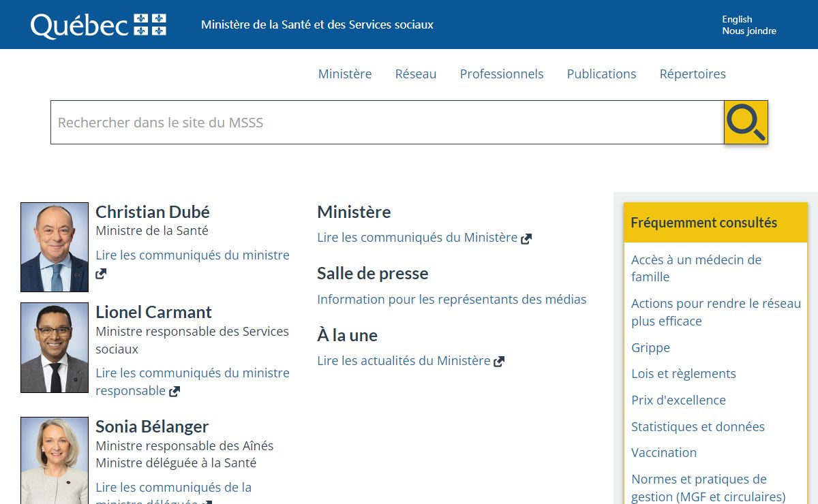Click the external link icon beside actualités du Ministère
The height and width of the screenshot is (504, 818).
point(499,362)
